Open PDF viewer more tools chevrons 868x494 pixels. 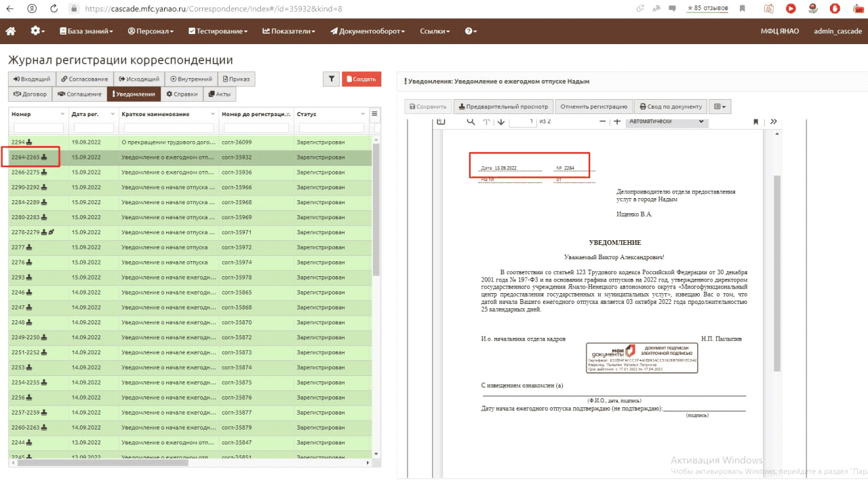pos(773,121)
